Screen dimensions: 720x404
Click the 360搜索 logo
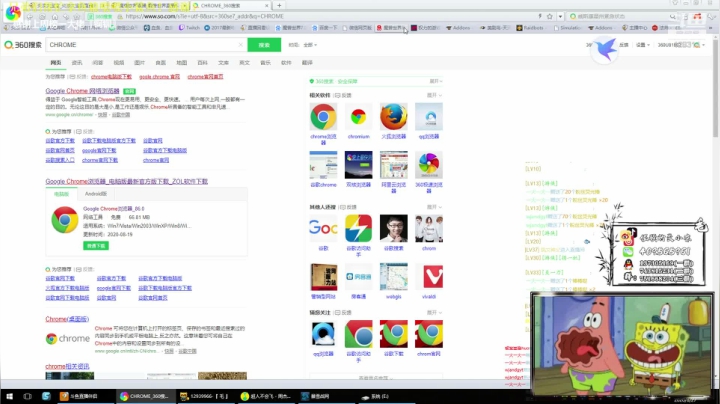click(23, 45)
